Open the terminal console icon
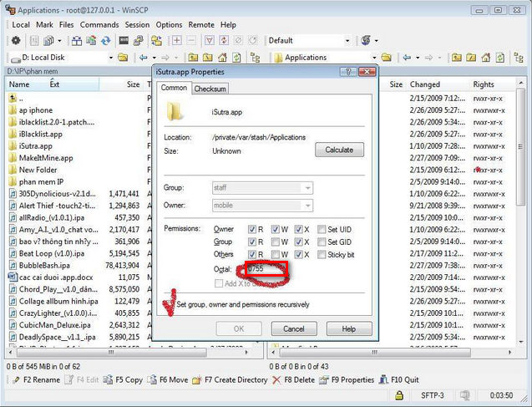 [124, 41]
